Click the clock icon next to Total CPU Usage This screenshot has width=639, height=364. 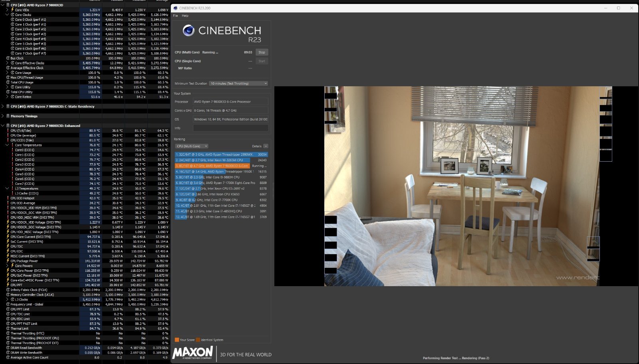pyautogui.click(x=8, y=82)
